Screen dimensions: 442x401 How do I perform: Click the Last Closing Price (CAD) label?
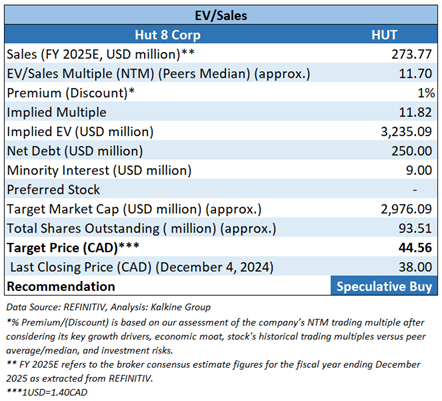[142, 267]
